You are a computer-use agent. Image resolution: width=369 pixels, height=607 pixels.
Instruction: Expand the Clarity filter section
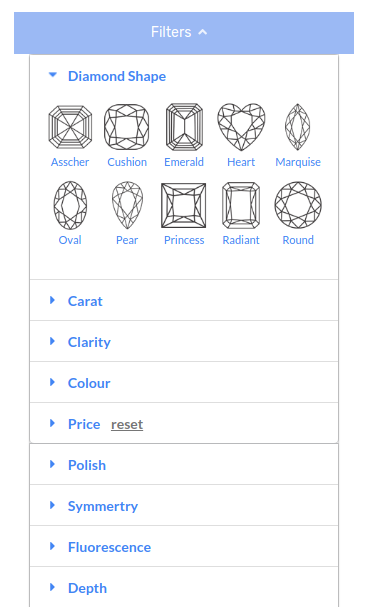point(184,341)
